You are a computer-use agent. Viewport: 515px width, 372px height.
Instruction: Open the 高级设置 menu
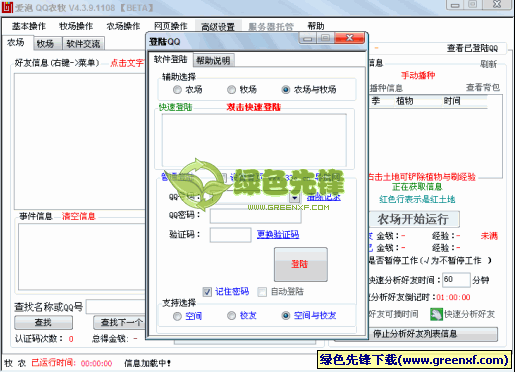point(218,27)
